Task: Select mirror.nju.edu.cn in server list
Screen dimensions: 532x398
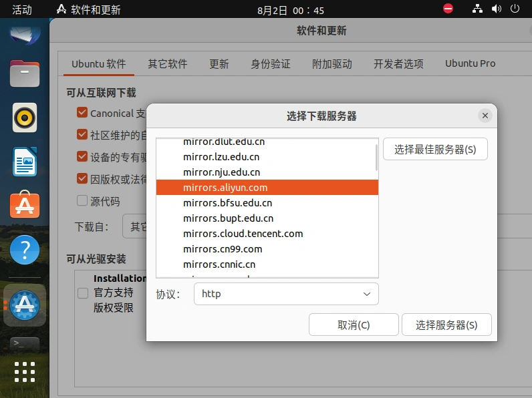Action: (267, 172)
